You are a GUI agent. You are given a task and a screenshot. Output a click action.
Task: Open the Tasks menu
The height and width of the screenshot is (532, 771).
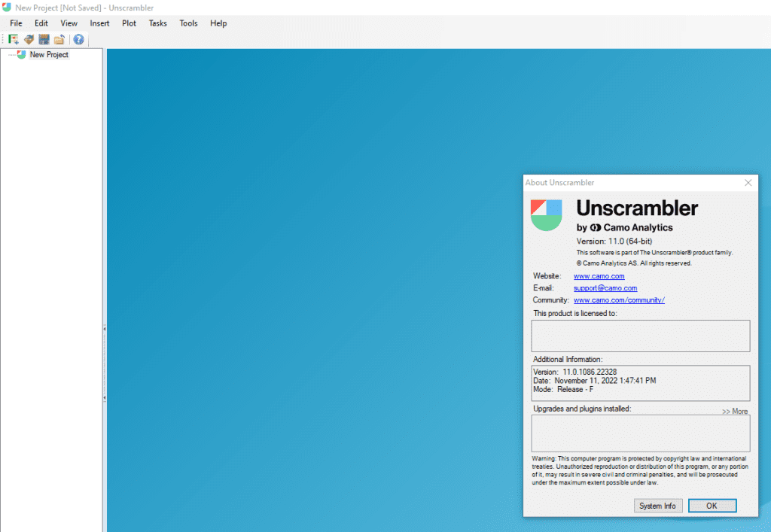click(157, 23)
